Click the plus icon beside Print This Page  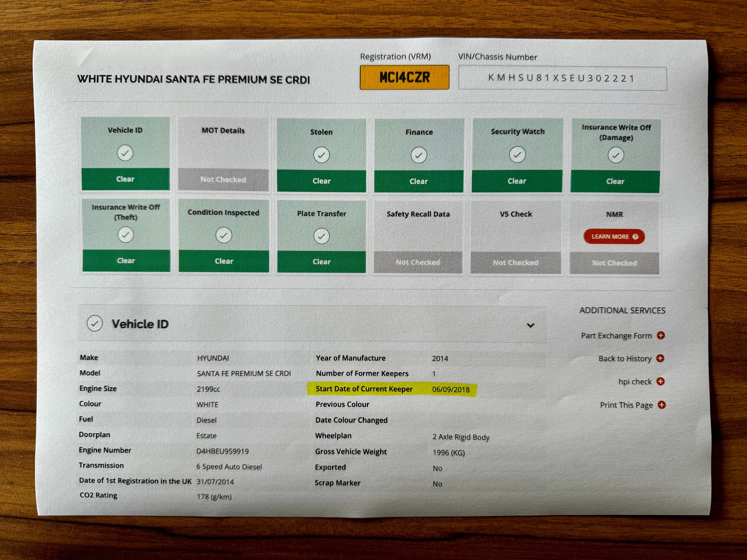[662, 404]
